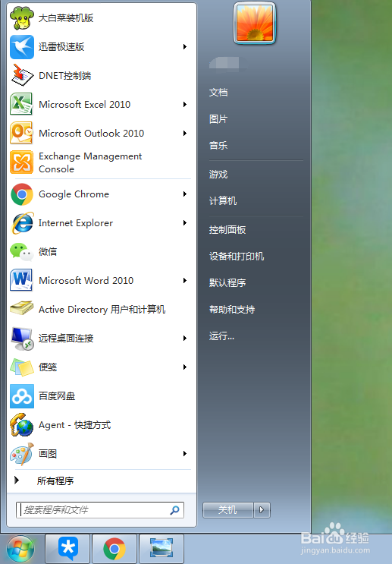The width and height of the screenshot is (392, 564).
Task: Expand 远程桌面连接 jump list arrow
Action: point(185,338)
